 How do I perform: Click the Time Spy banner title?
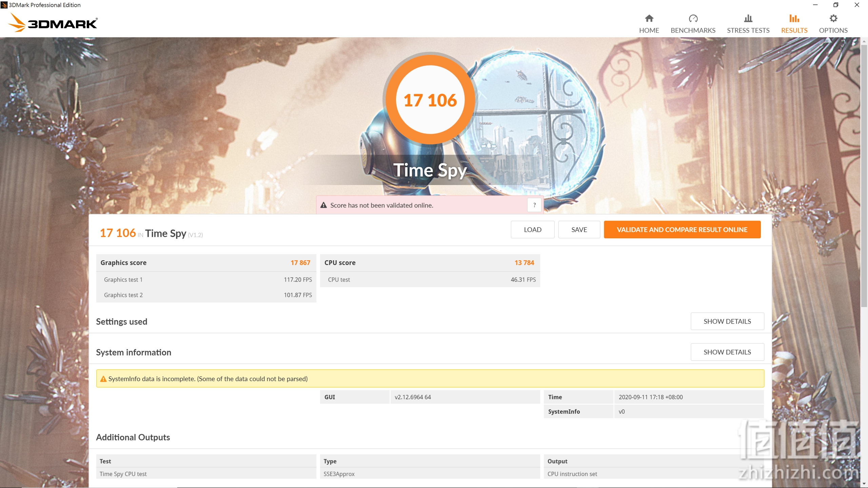click(x=430, y=170)
